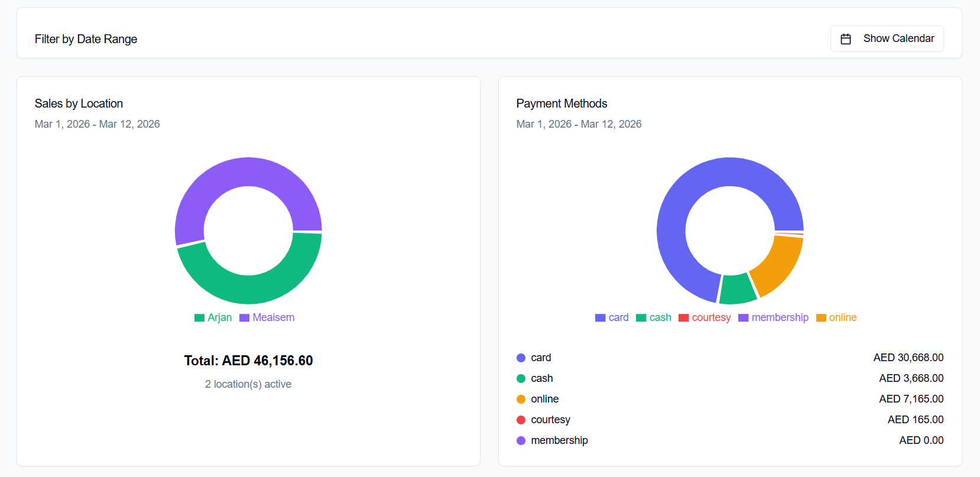Toggle Meaisem legend in Sales by Location

(267, 317)
